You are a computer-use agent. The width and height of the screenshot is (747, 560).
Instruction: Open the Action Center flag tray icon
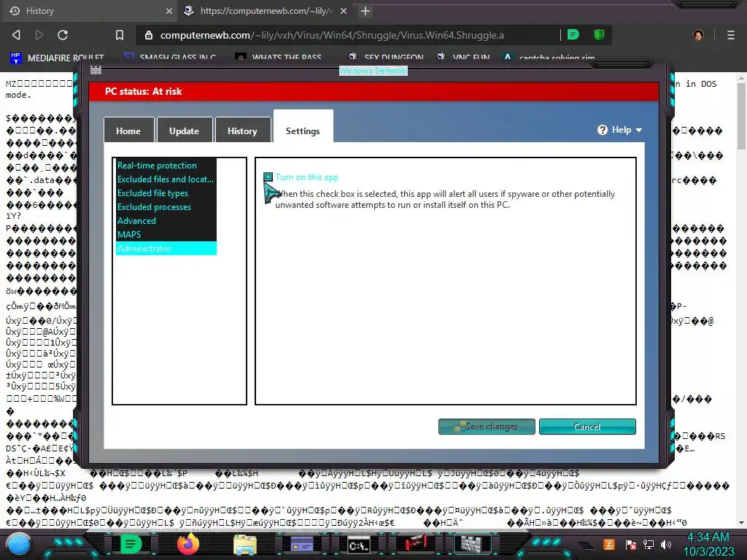pos(631,544)
